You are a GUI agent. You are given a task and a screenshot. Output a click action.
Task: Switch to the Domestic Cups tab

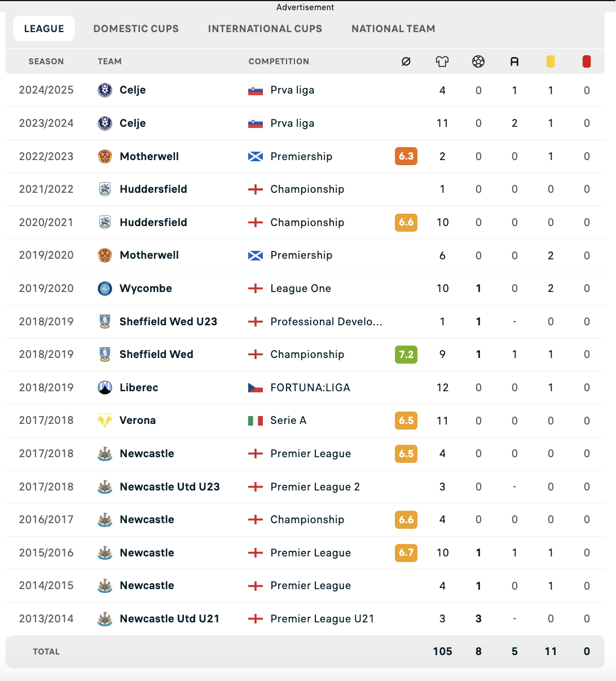136,29
